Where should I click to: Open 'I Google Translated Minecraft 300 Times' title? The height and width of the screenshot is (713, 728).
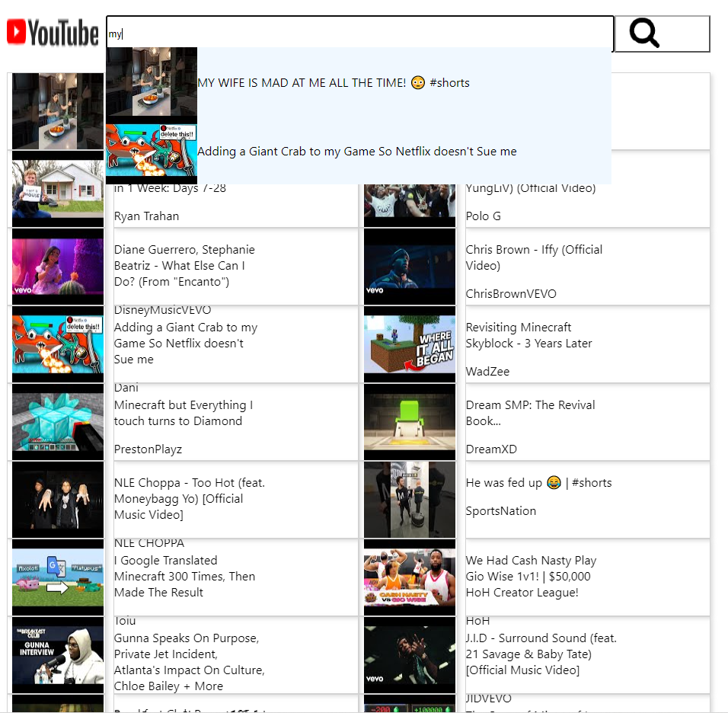(185, 577)
